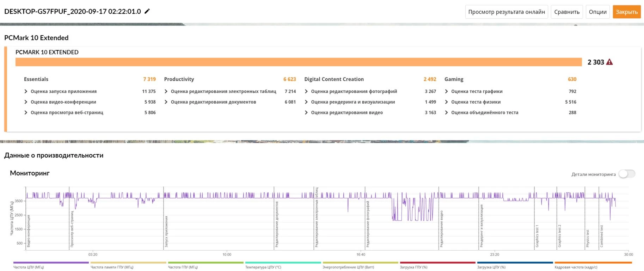
Task: Click the Productivity score 6 623
Action: pyautogui.click(x=290, y=79)
